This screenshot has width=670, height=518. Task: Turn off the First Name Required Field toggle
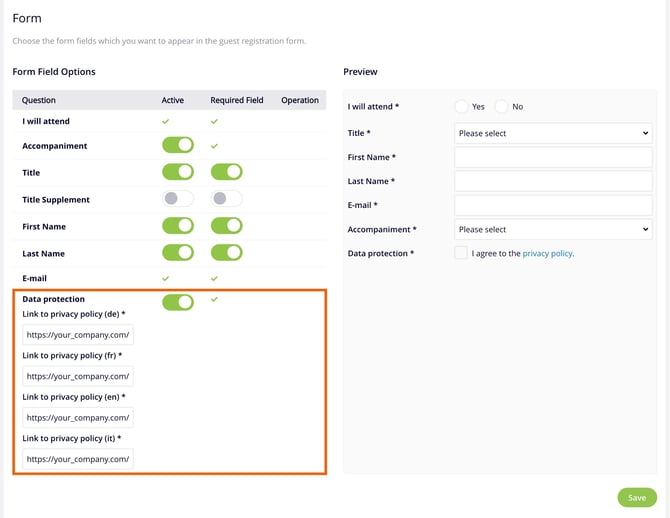click(x=226, y=226)
